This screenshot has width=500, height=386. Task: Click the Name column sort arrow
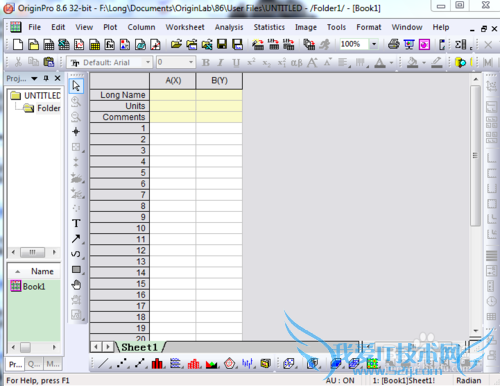[x=18, y=272]
